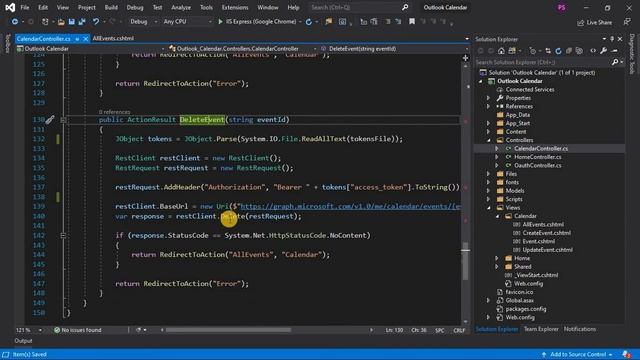Toggle pin on CalendarController.cs tab

77,39
